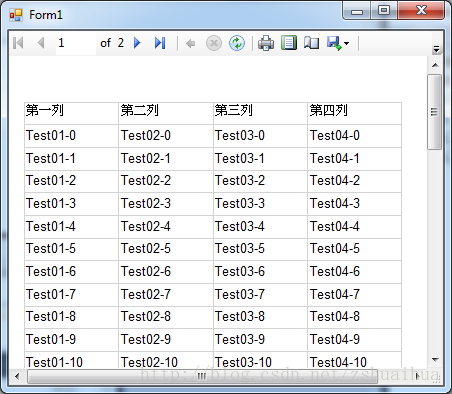Open the page setup dialog

[311, 43]
